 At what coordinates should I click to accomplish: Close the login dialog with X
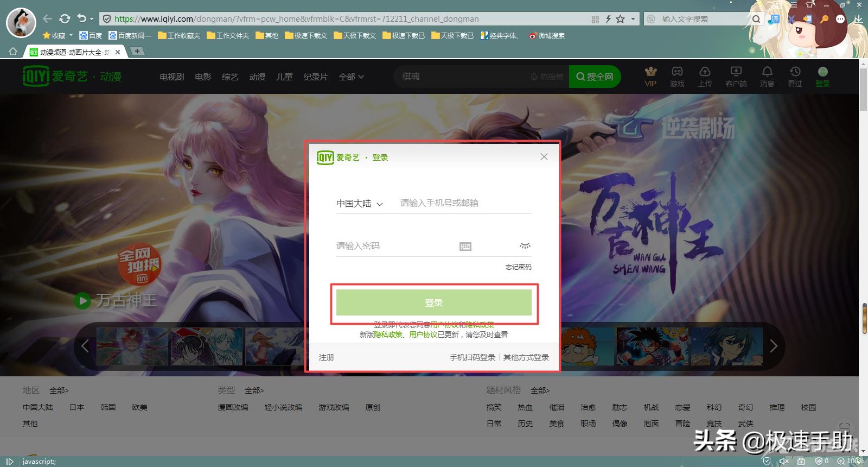pyautogui.click(x=544, y=157)
